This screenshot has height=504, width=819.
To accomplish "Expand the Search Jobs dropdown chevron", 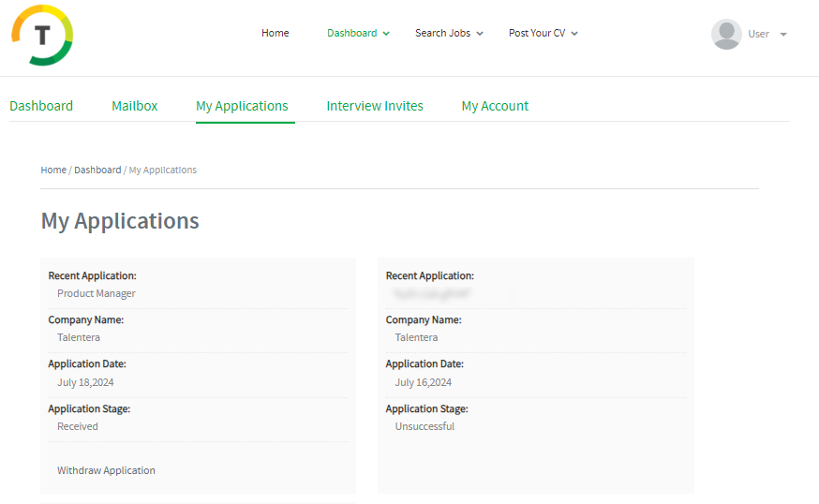I will point(480,34).
